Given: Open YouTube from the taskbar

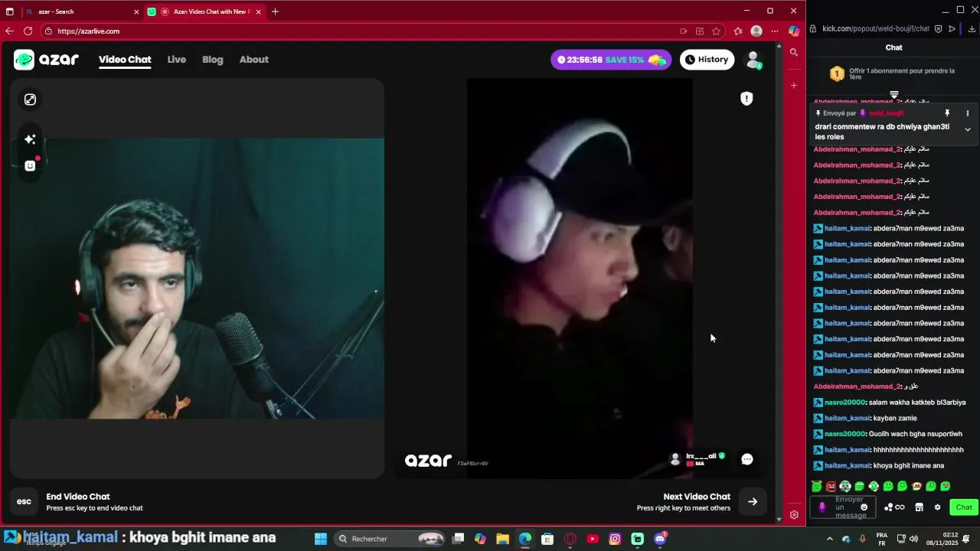Looking at the screenshot, I should [x=593, y=539].
